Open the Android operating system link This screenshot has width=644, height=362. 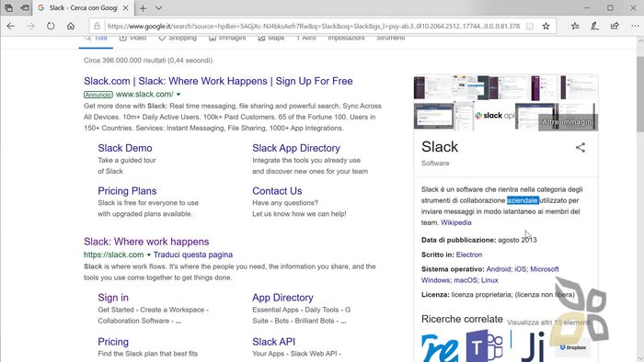coord(499,269)
